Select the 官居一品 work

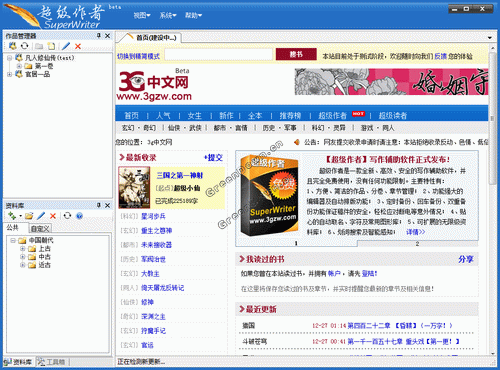[38, 74]
